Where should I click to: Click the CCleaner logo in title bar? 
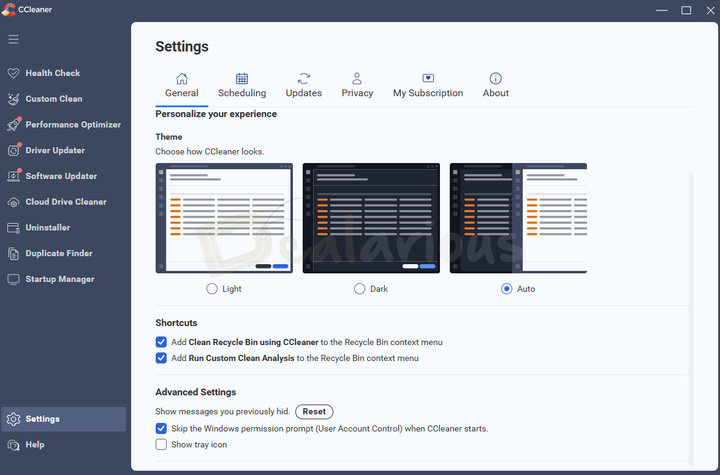[9, 9]
